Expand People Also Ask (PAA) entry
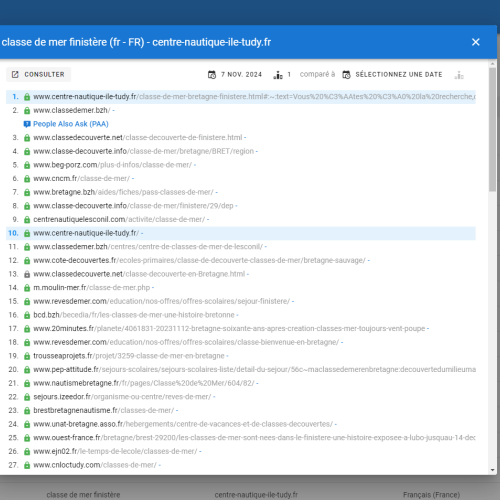500x500 pixels. (71, 124)
